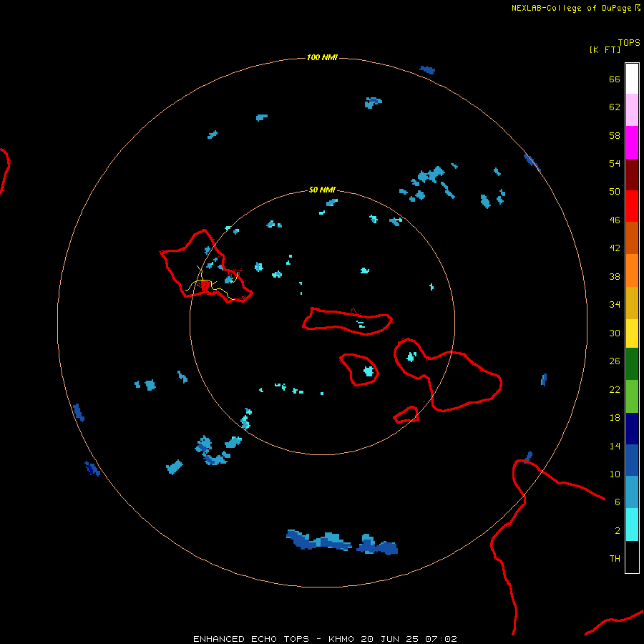
Task: Click the KHMO station identifier in the caption
Action: (x=341, y=639)
